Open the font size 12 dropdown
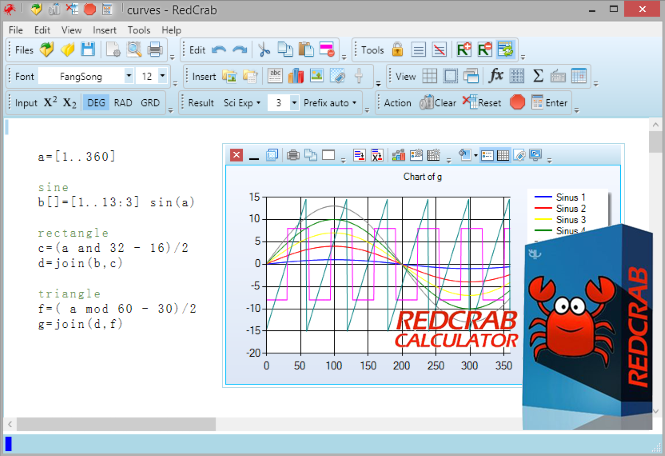Viewport: 665px width, 456px height. [162, 76]
